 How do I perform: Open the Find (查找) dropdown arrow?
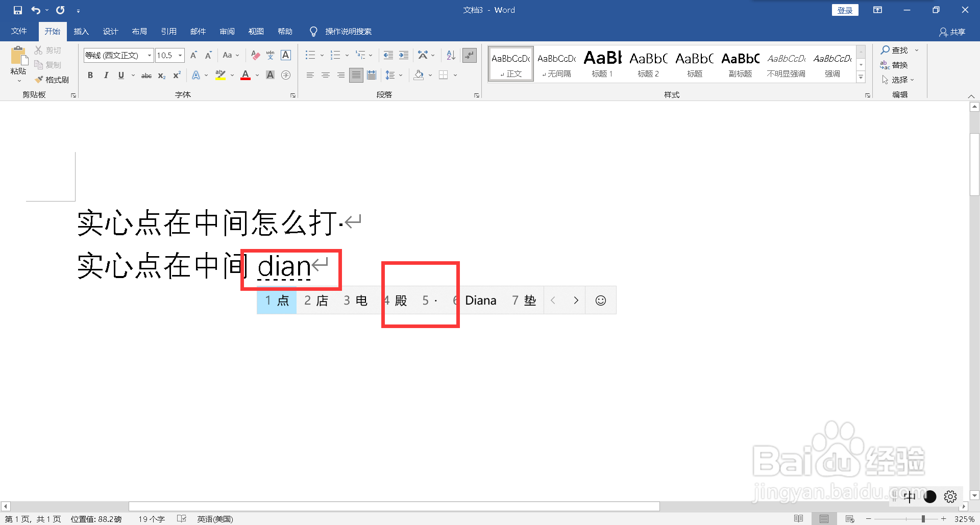tap(917, 50)
